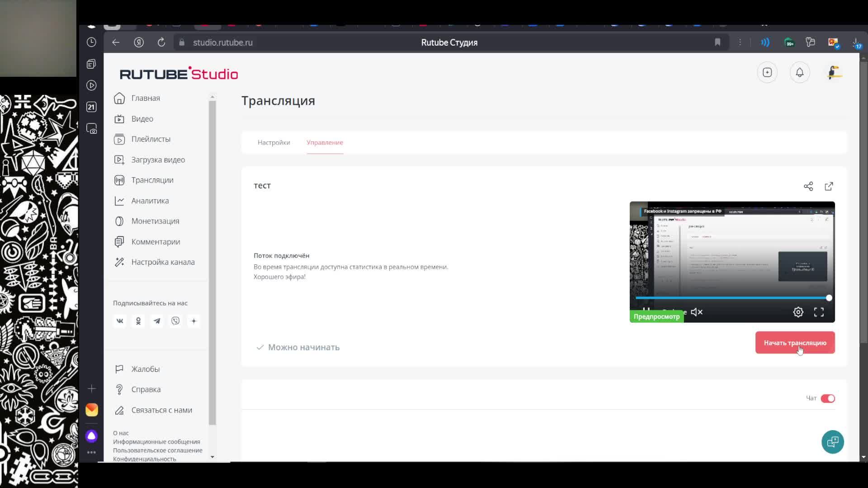Screen dimensions: 868x488
Task: Open the VK social link
Action: click(x=120, y=321)
